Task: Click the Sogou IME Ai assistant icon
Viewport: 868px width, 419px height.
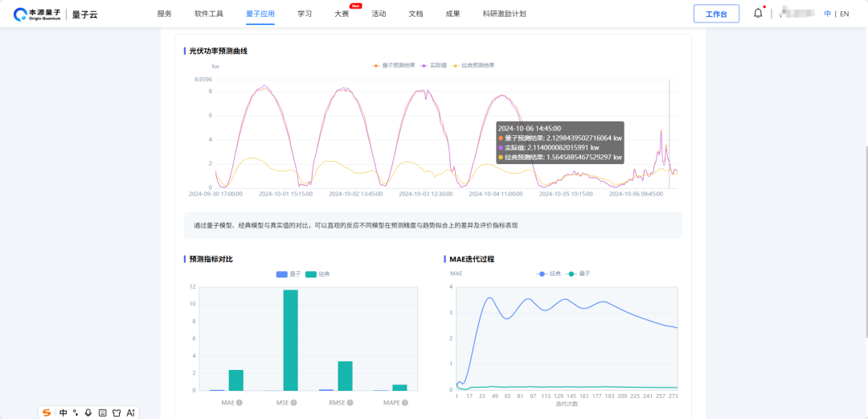Action: point(131,413)
